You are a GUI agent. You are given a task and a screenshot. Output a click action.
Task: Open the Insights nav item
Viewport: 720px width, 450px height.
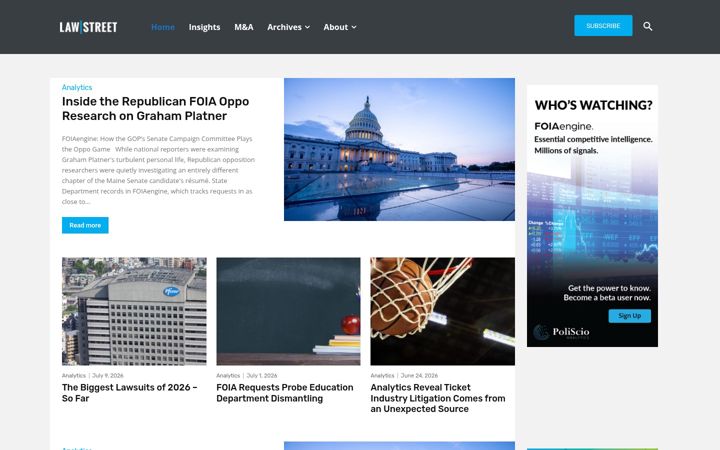pos(204,27)
